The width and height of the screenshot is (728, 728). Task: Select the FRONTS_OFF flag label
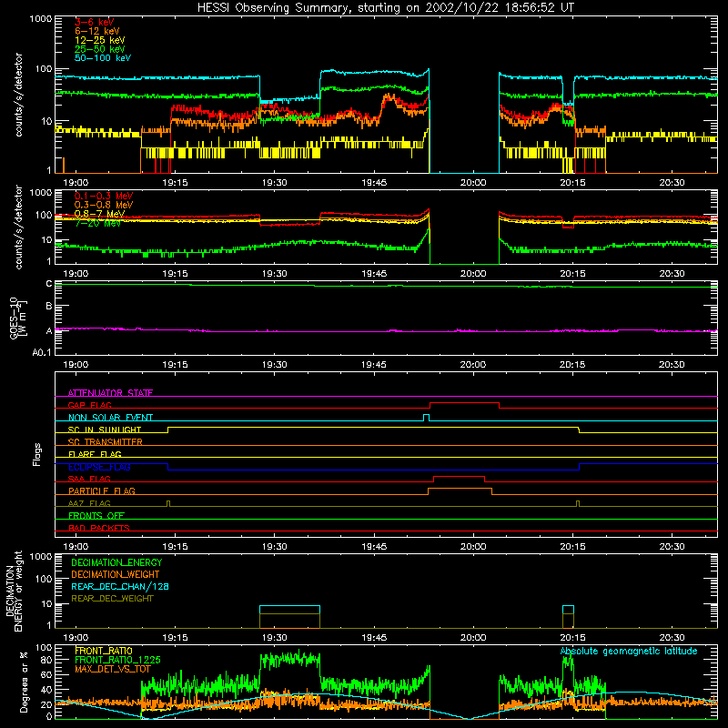[x=96, y=516]
